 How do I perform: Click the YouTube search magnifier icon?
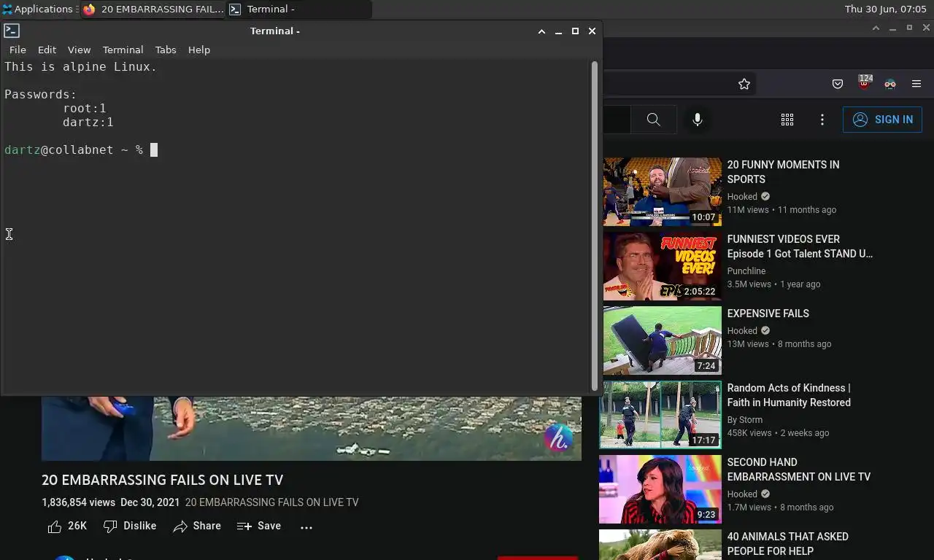(x=653, y=120)
